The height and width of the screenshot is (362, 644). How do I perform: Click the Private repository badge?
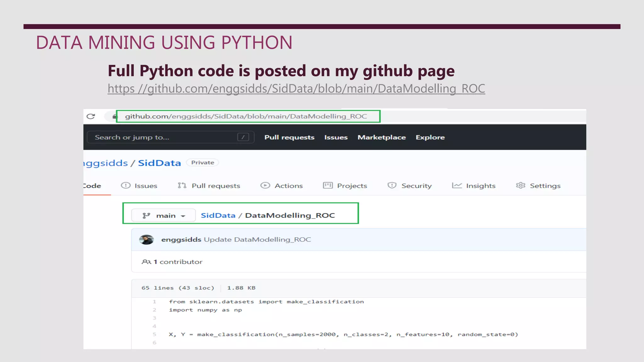pyautogui.click(x=203, y=162)
